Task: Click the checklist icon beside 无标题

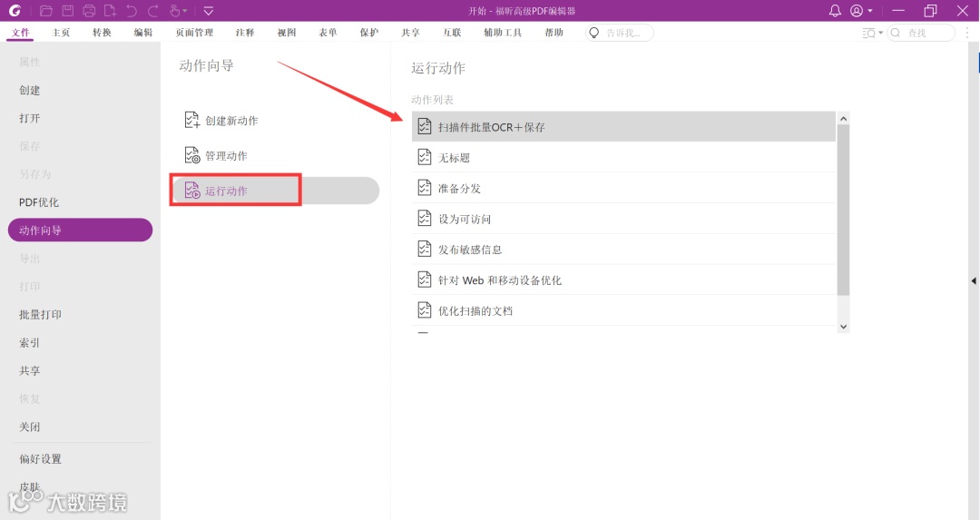Action: [425, 157]
